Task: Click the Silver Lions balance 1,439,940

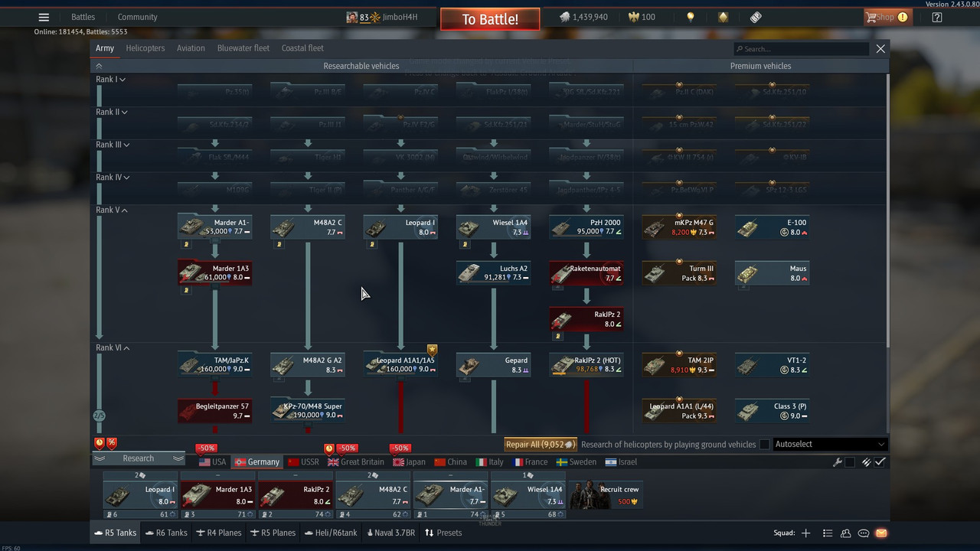Action: click(x=583, y=17)
